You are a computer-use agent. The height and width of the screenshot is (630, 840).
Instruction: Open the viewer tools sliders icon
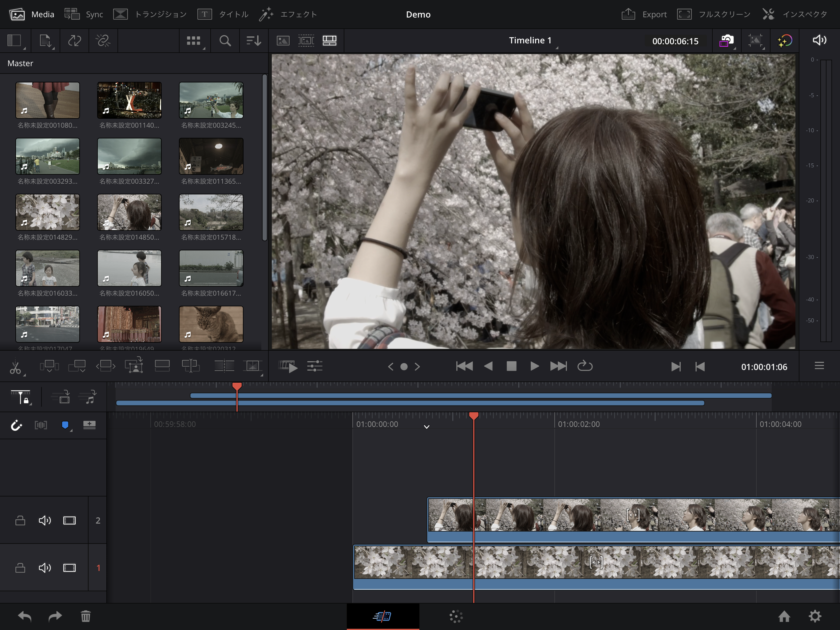click(x=315, y=366)
